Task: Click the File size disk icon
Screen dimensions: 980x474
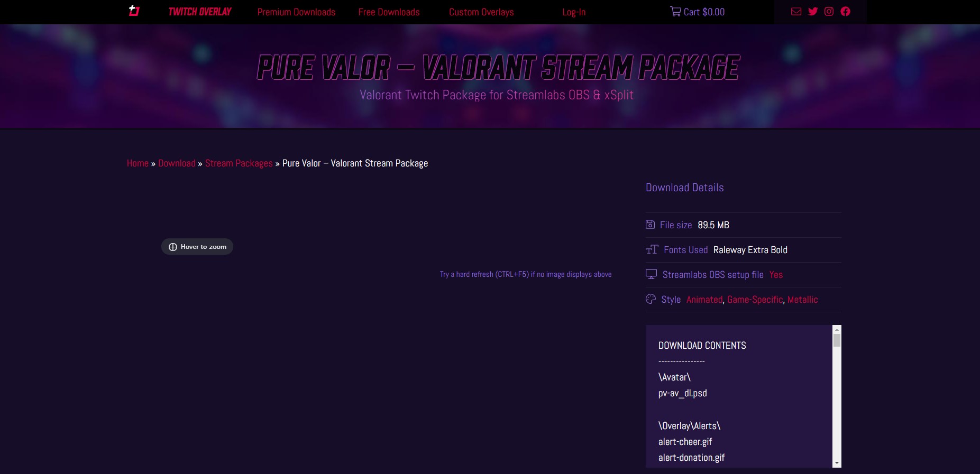Action: coord(650,225)
